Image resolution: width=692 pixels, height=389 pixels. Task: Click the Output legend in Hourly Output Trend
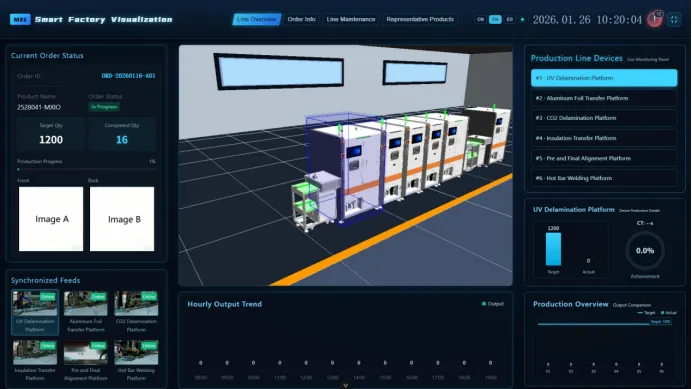coord(493,304)
